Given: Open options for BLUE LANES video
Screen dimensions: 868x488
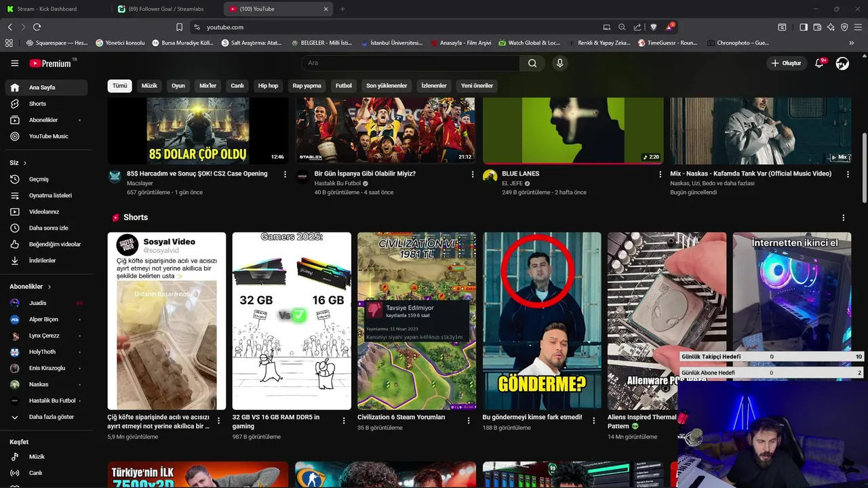Looking at the screenshot, I should pos(660,174).
